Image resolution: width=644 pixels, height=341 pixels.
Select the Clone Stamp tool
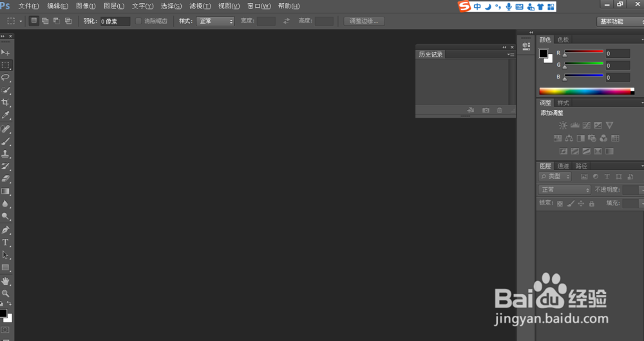[x=5, y=154]
